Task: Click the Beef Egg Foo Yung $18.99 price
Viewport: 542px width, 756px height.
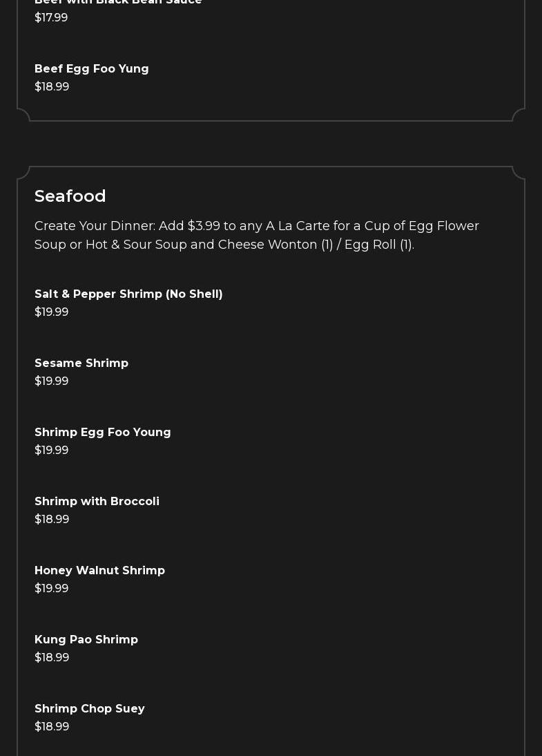Action: 52,86
